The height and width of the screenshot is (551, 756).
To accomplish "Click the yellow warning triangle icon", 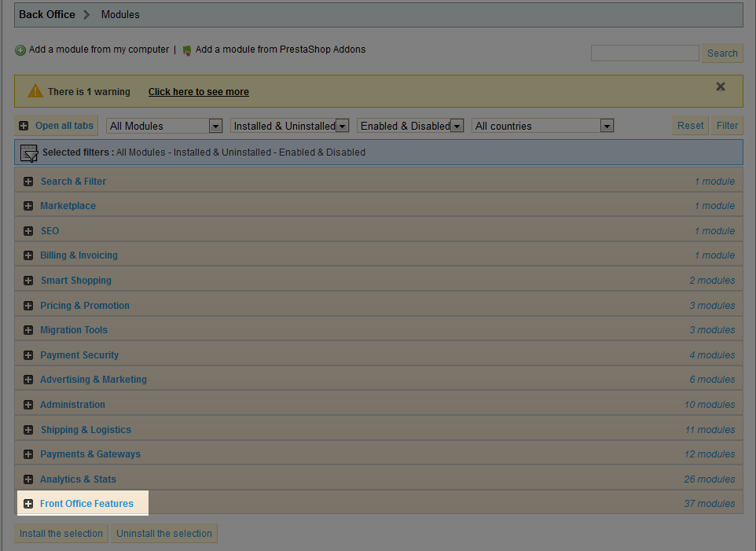I will coord(35,91).
